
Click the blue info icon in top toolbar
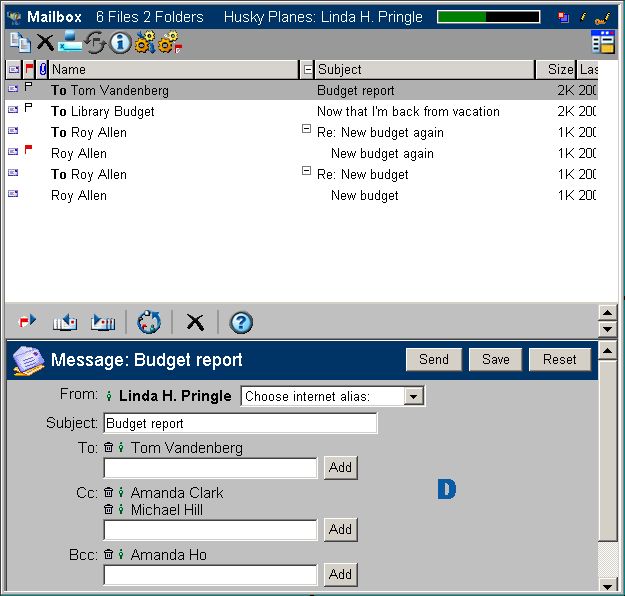[x=120, y=42]
